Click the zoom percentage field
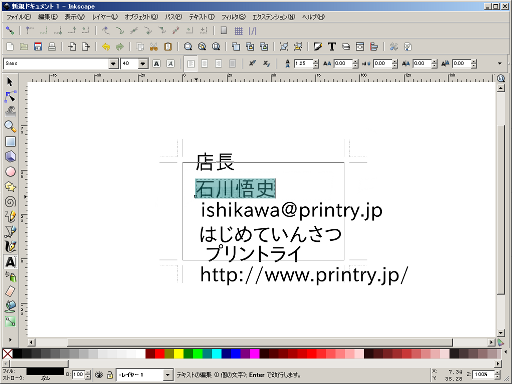The image size is (512, 384). tap(483, 375)
